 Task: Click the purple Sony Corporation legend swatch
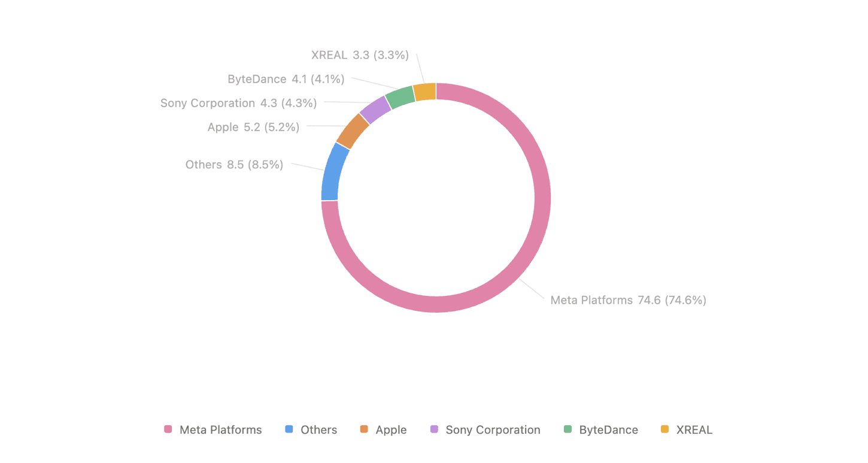point(435,429)
